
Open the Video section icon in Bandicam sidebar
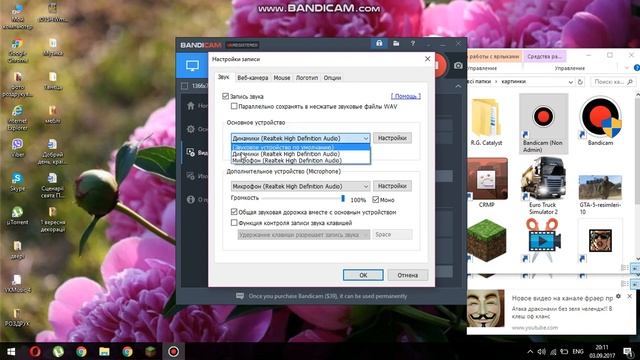(x=191, y=152)
